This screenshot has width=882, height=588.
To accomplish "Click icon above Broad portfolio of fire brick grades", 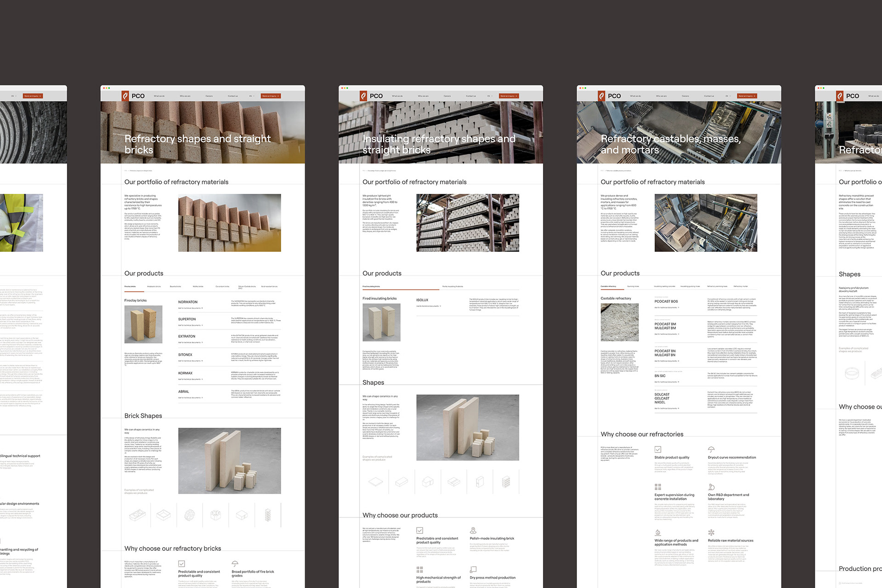I will tap(235, 564).
